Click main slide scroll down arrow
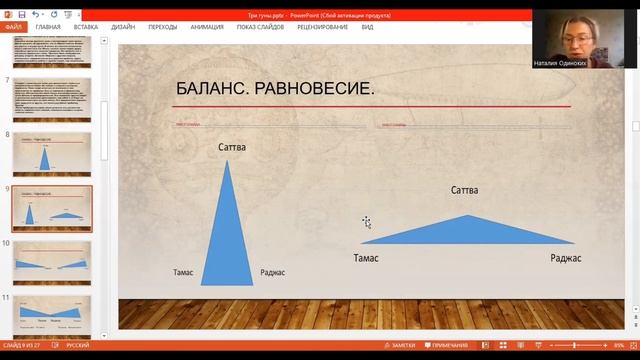 tap(636, 309)
